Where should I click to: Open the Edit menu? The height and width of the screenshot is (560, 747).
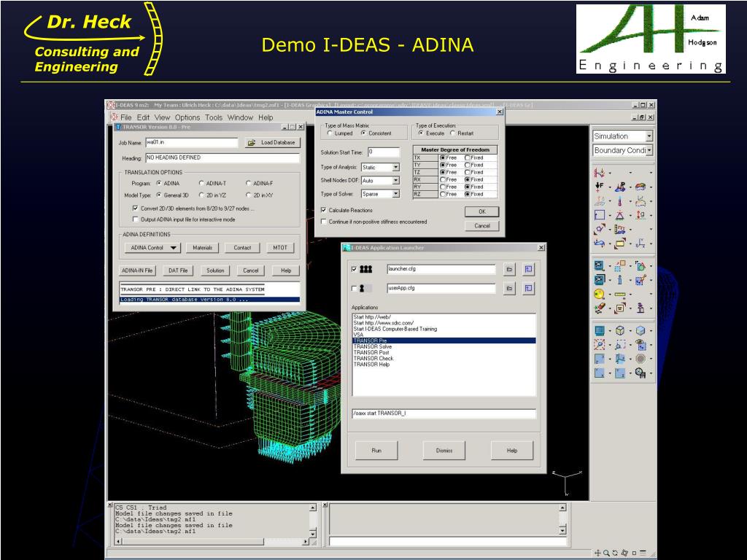coord(144,117)
